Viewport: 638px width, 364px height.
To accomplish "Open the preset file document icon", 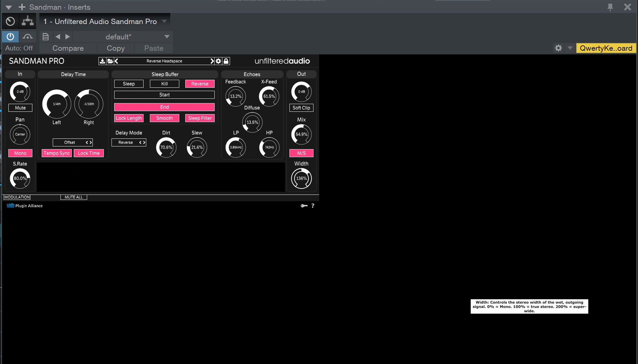I will tap(46, 37).
